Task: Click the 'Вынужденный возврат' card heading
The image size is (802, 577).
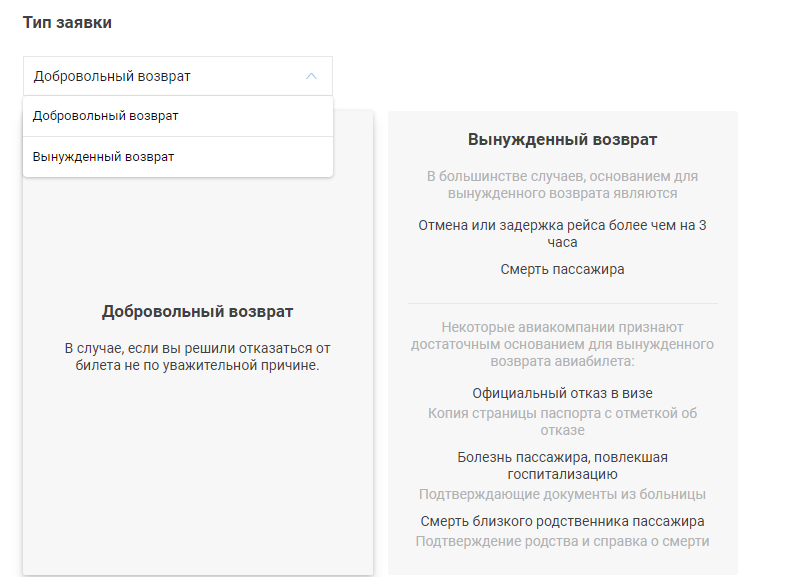Action: (x=562, y=140)
